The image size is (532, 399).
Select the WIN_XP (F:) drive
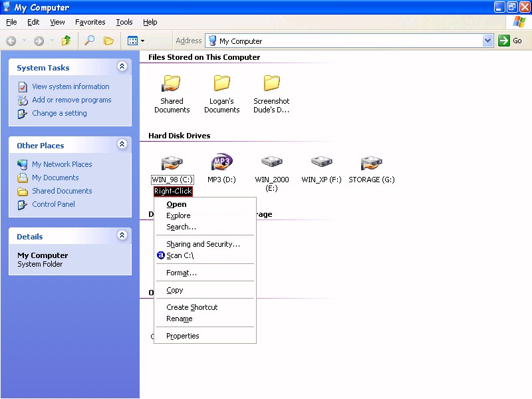pos(321,170)
